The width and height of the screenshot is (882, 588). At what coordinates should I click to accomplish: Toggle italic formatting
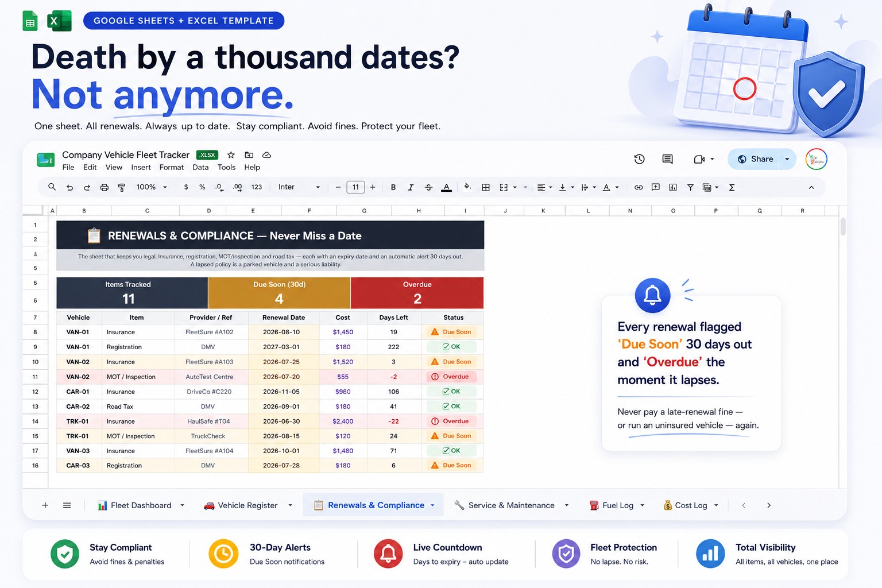point(410,187)
